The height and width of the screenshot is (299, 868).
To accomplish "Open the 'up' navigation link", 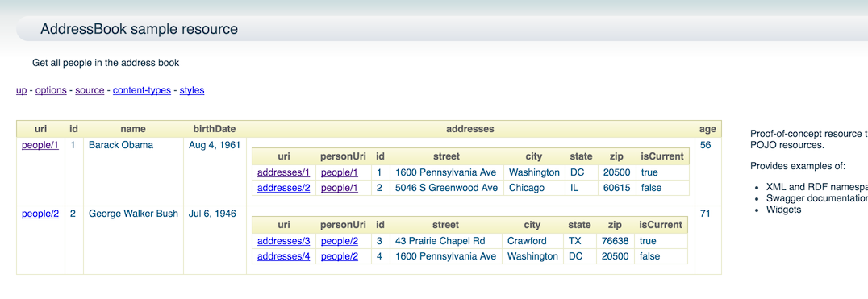I will click(x=22, y=90).
